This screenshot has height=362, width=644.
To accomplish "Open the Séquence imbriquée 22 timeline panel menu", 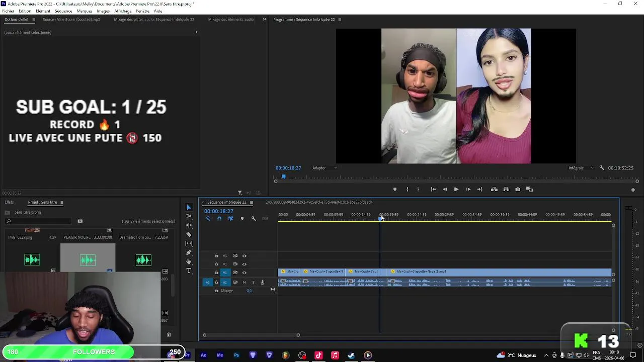I will (x=251, y=203).
